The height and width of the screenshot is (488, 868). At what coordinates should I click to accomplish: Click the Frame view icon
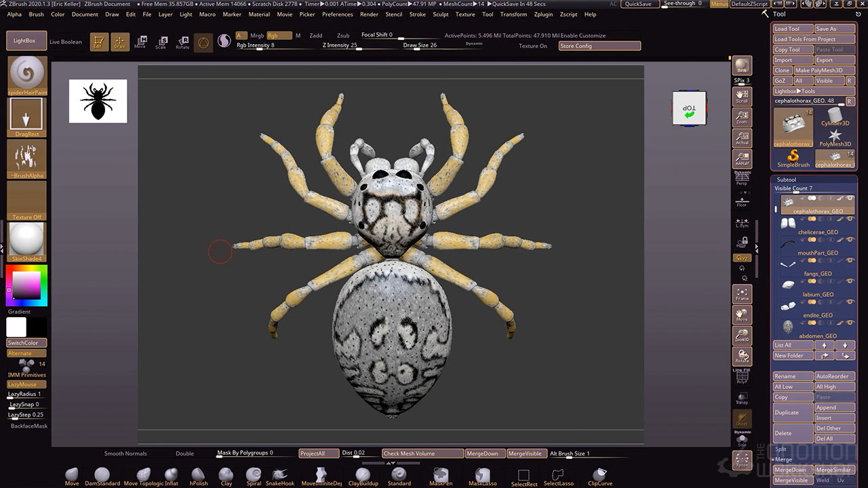(x=743, y=294)
